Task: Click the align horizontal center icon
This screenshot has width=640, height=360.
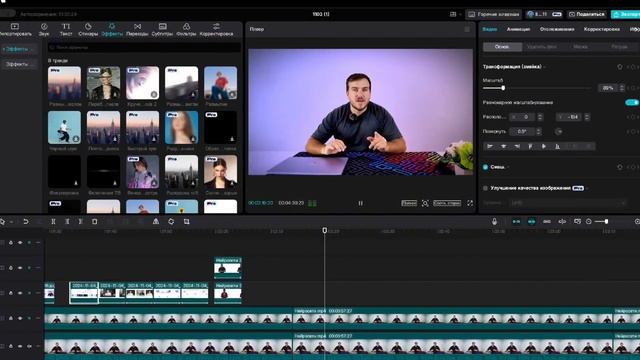Action: click(x=504, y=146)
